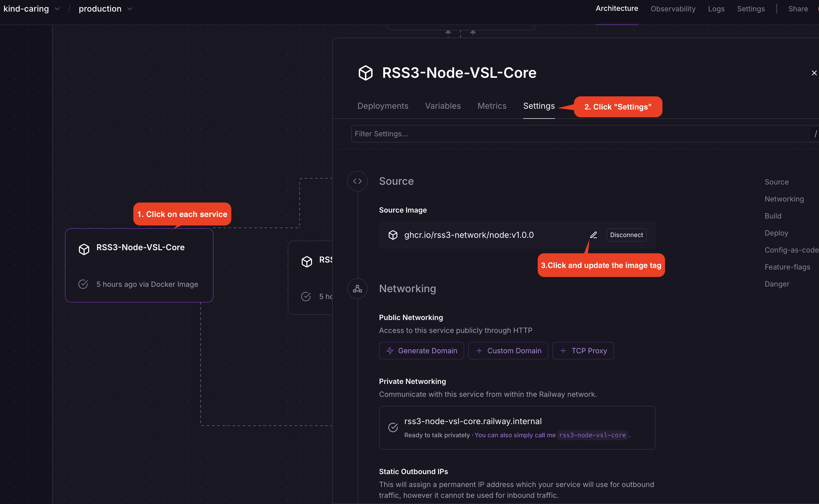Viewport: 819px width, 504px height.
Task: Click the kind-caring project name
Action: [x=26, y=9]
